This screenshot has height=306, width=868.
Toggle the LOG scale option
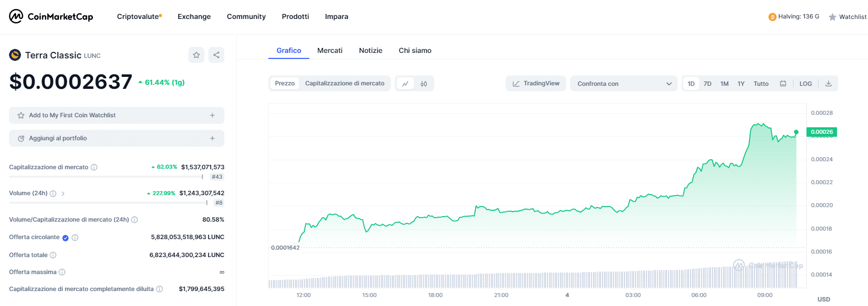806,84
